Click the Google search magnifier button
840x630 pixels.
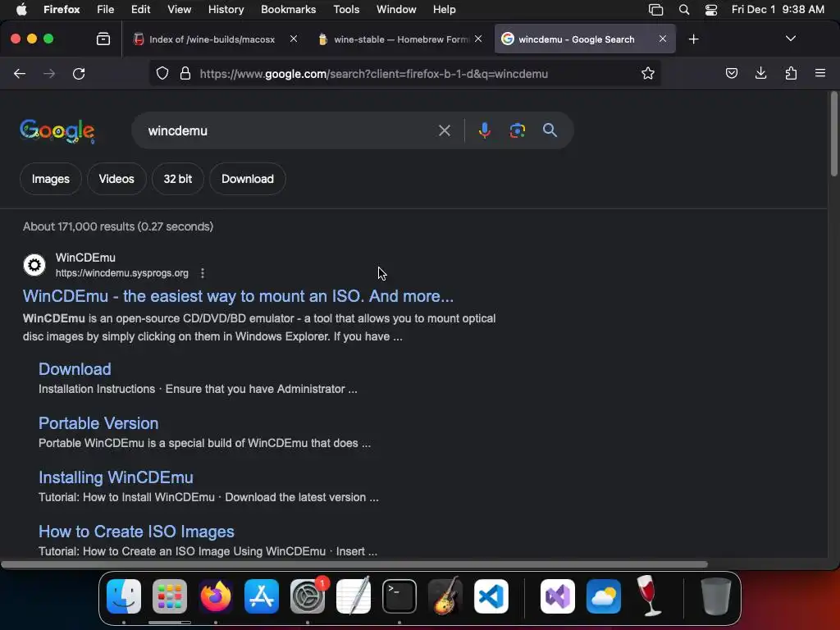[550, 130]
